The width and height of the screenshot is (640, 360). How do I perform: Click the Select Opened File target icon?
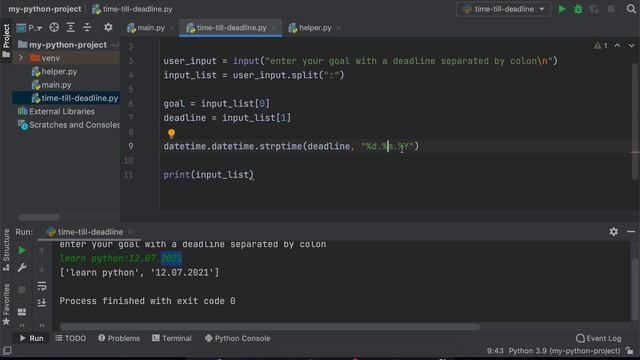54,27
